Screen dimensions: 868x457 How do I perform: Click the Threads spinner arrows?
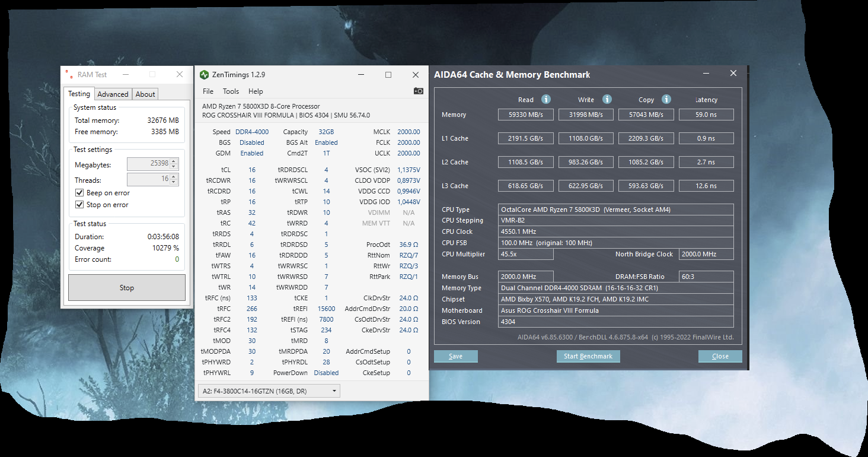point(174,179)
